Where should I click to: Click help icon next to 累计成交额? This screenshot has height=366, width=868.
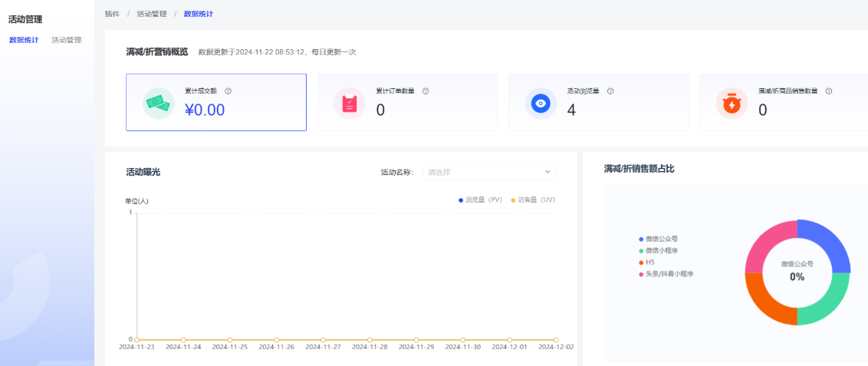pyautogui.click(x=229, y=91)
